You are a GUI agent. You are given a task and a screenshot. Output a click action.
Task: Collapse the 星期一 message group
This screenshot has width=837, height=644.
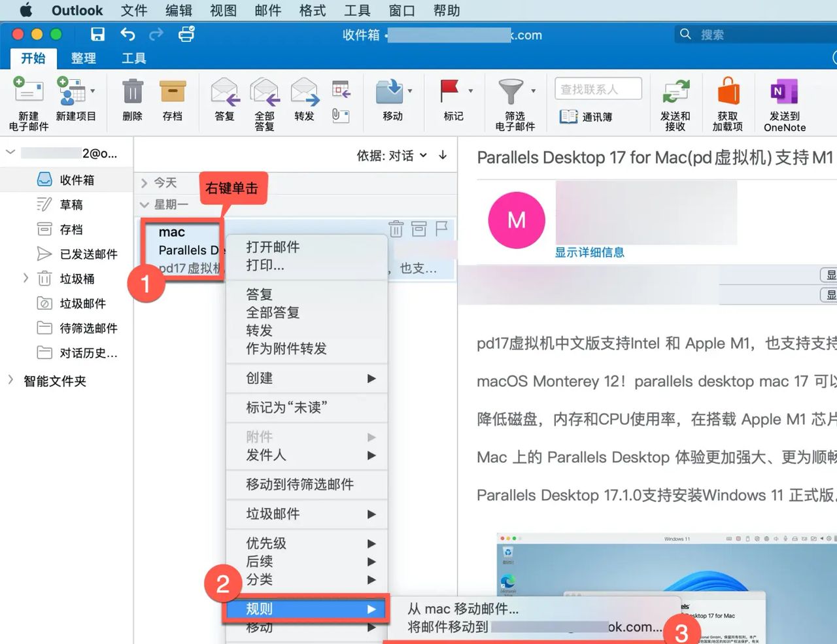coord(144,205)
